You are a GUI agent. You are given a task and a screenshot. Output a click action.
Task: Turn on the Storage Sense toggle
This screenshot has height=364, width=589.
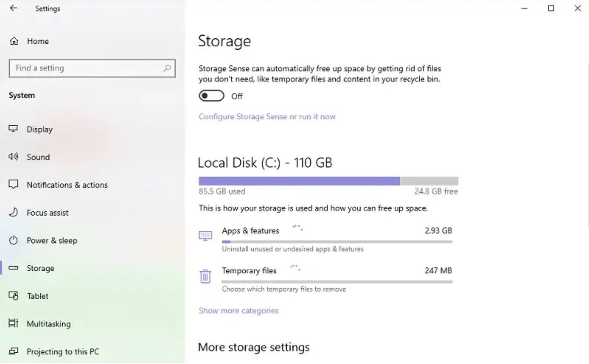click(212, 96)
